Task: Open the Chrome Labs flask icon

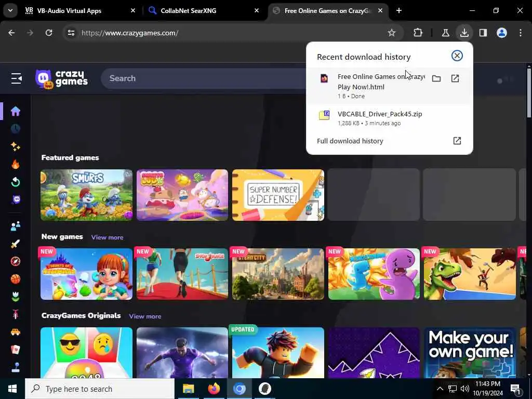Action: tap(445, 33)
